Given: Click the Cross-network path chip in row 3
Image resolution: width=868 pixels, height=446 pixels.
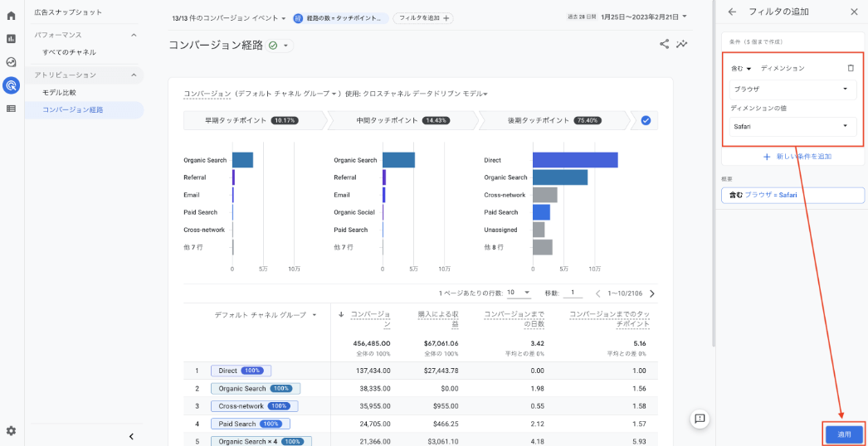Looking at the screenshot, I should click(x=254, y=406).
